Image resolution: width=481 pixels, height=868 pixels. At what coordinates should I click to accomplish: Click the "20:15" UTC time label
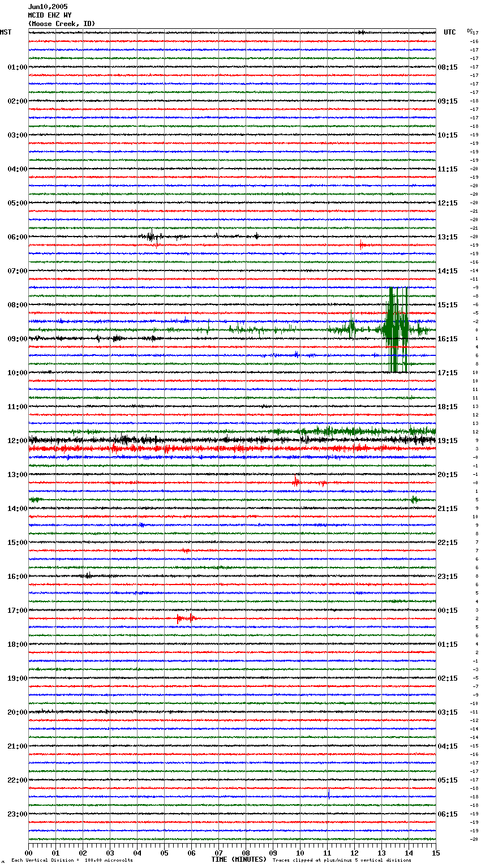pos(448,475)
